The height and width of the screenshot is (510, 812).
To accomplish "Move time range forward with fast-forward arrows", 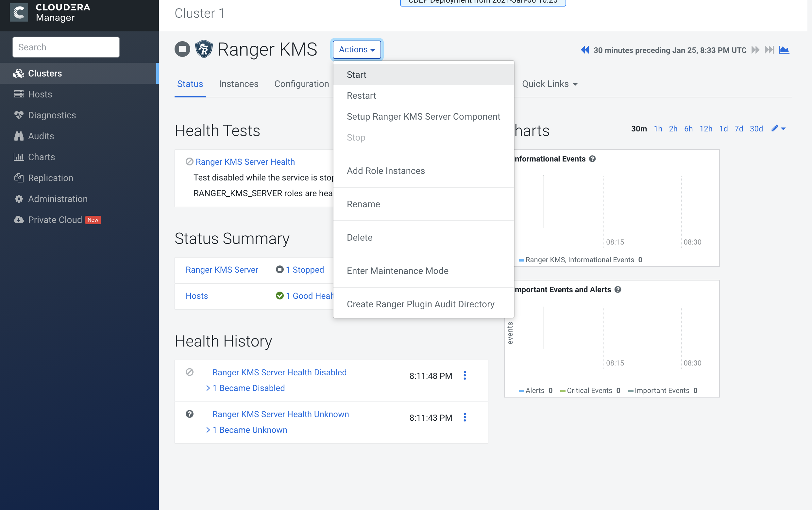I will click(755, 50).
